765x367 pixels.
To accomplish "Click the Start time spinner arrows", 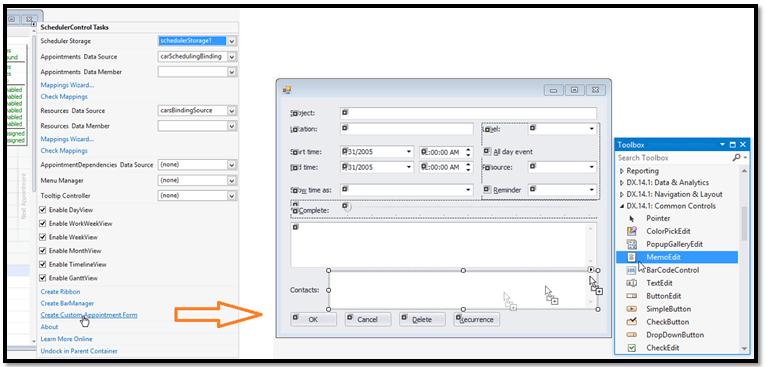I will point(469,152).
